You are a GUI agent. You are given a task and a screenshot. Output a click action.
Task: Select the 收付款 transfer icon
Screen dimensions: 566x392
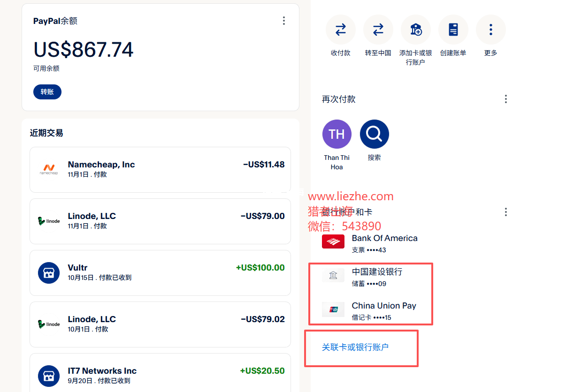pos(341,29)
